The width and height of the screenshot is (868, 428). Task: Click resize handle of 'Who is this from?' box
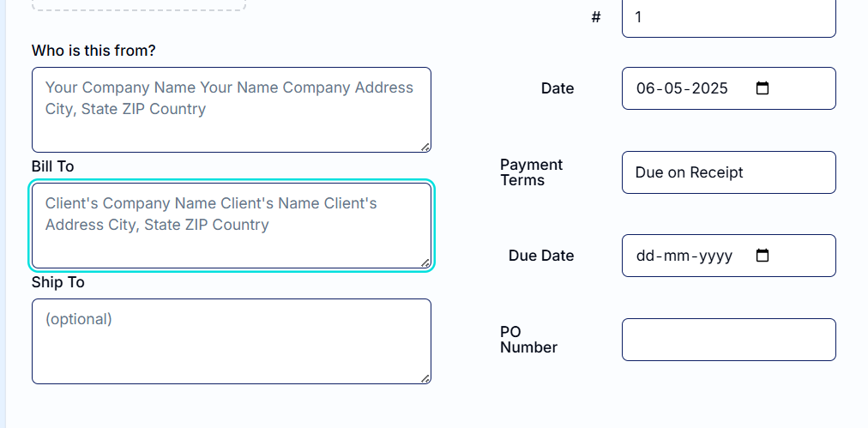click(x=425, y=147)
